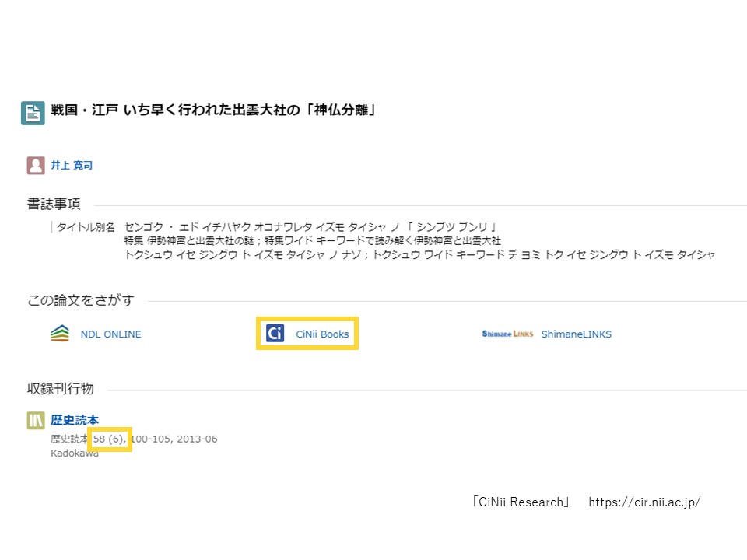747x560 pixels.
Task: Click the article document icon beside the title
Action: tap(33, 113)
